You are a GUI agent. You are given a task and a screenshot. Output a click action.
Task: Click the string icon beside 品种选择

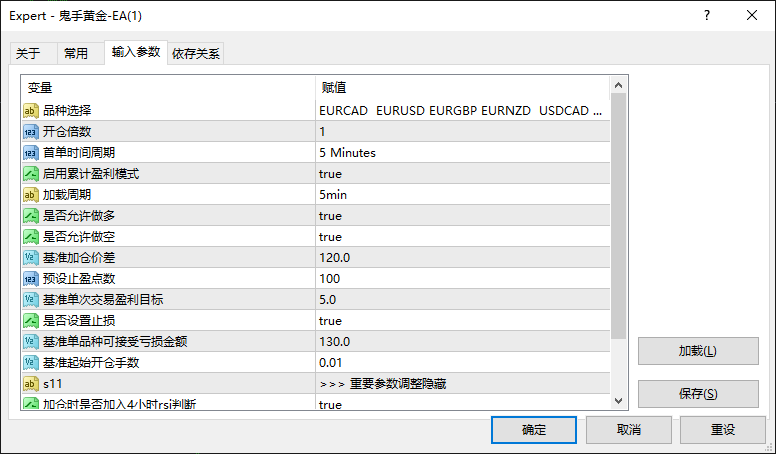[x=31, y=110]
